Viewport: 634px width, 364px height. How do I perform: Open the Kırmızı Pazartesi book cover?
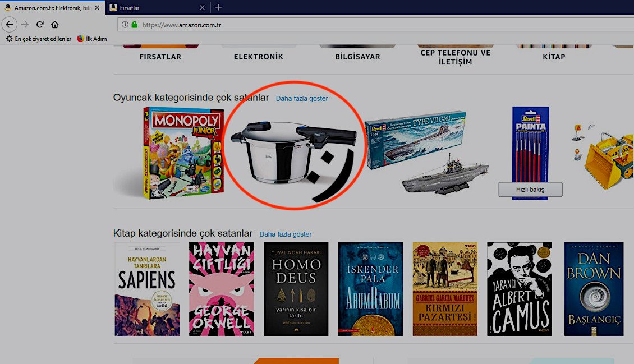[x=445, y=289]
